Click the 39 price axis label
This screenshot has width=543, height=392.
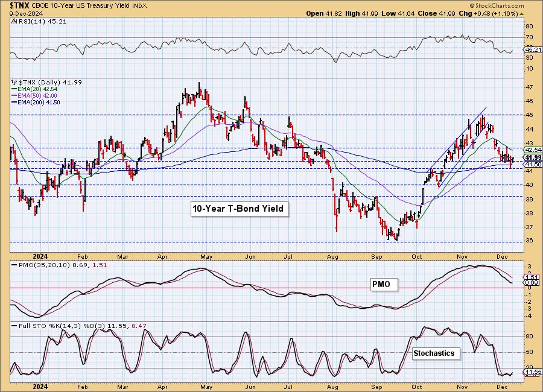[529, 199]
